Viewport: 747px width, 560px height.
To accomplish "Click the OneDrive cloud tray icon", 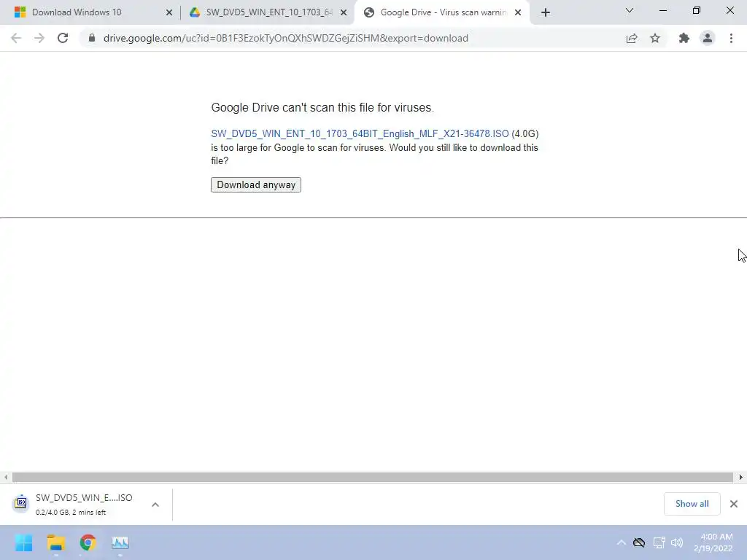I will (x=639, y=542).
